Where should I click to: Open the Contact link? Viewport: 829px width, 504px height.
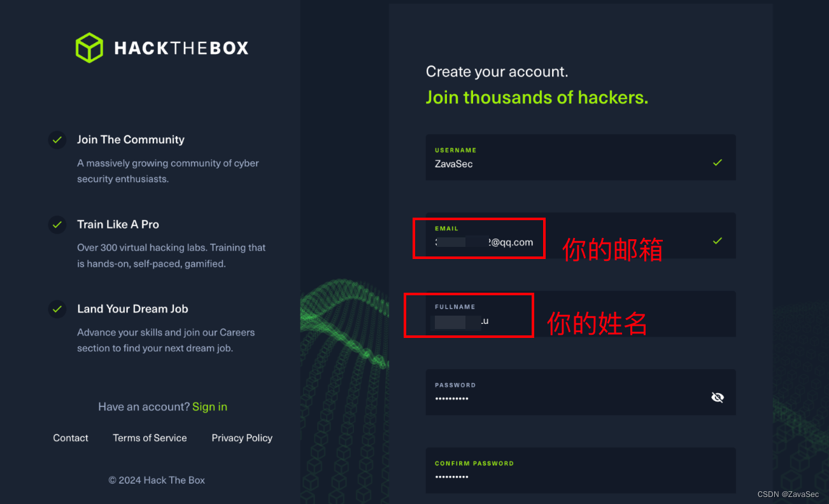coord(71,438)
